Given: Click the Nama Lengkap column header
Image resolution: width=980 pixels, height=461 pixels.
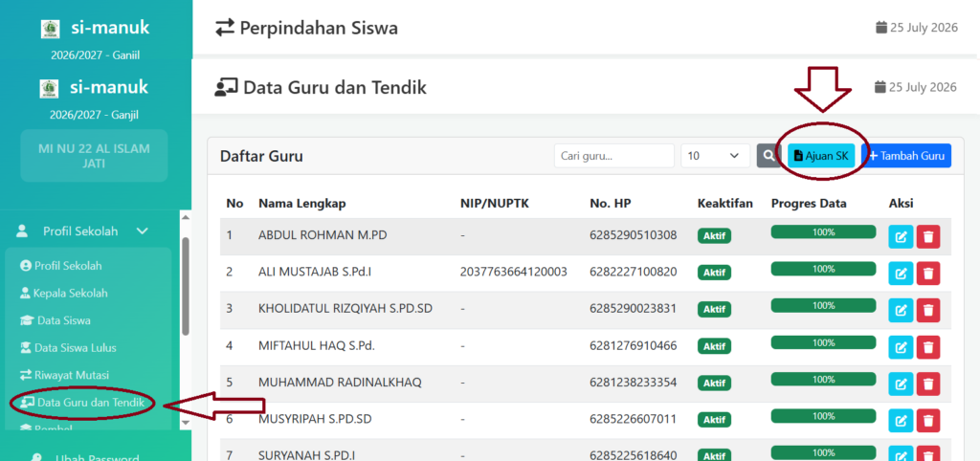Looking at the screenshot, I should (301, 204).
